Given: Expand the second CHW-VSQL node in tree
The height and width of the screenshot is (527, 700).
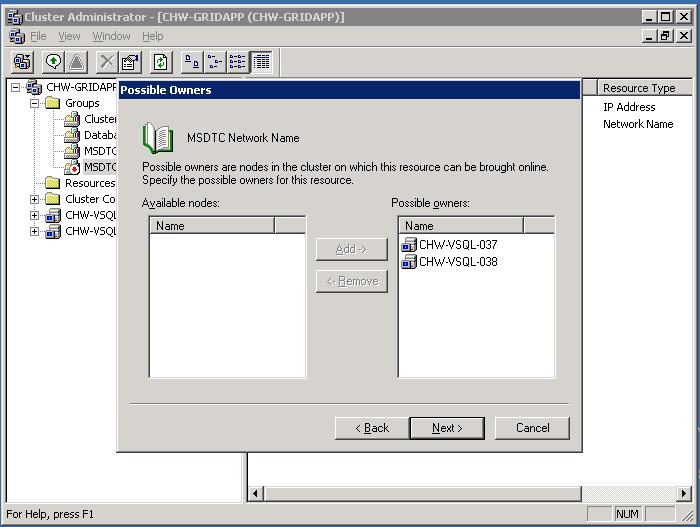Looking at the screenshot, I should [34, 231].
